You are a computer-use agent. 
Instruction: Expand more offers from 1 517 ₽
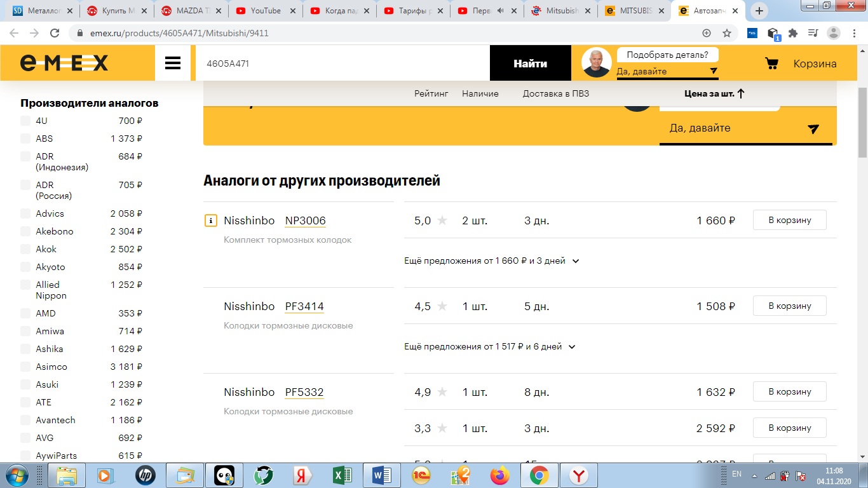tap(489, 347)
